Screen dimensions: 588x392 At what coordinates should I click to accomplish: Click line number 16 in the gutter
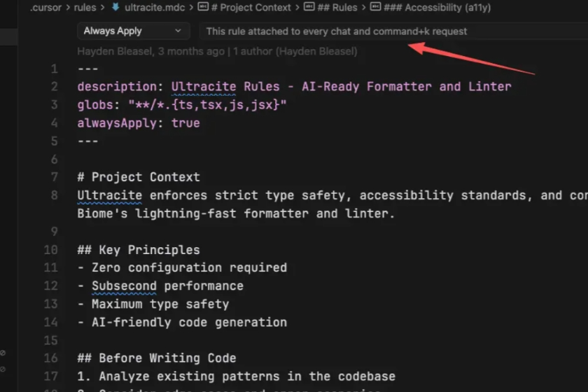click(50, 358)
